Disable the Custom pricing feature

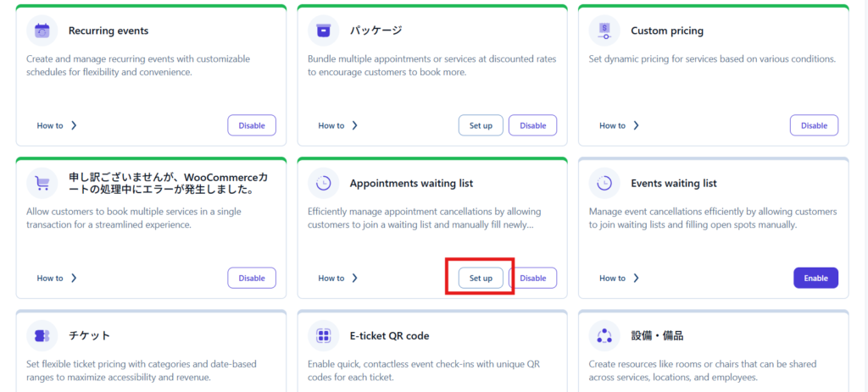[x=814, y=125]
